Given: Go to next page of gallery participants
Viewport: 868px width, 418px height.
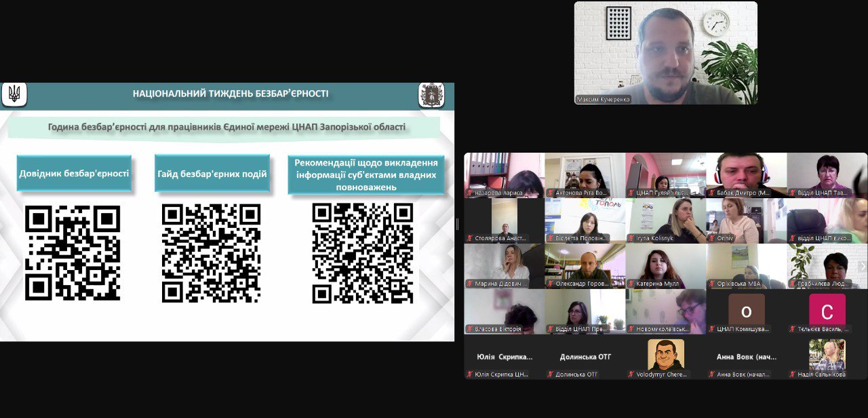Looking at the screenshot, I should pyautogui.click(x=863, y=266).
